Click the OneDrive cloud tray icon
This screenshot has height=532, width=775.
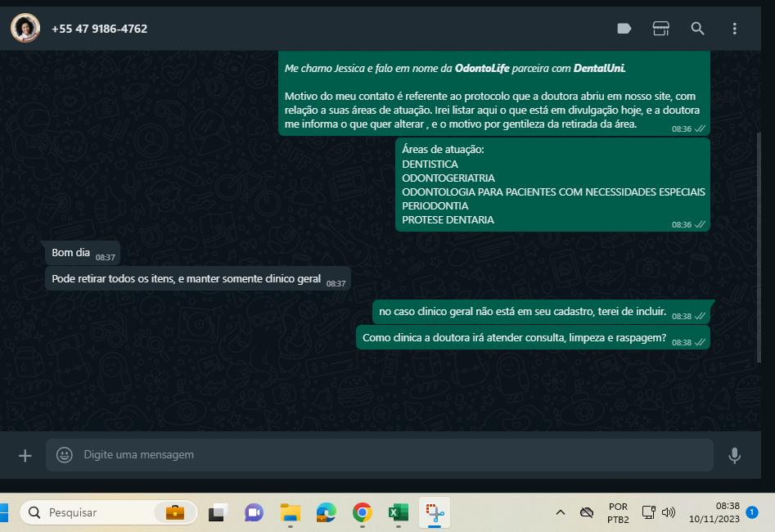[x=587, y=512]
